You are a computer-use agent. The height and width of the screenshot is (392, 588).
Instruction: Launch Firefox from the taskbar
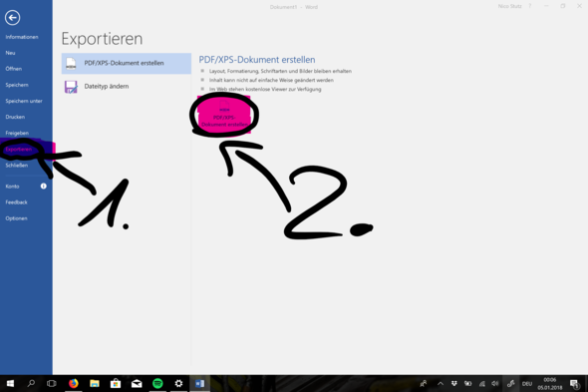(74, 383)
